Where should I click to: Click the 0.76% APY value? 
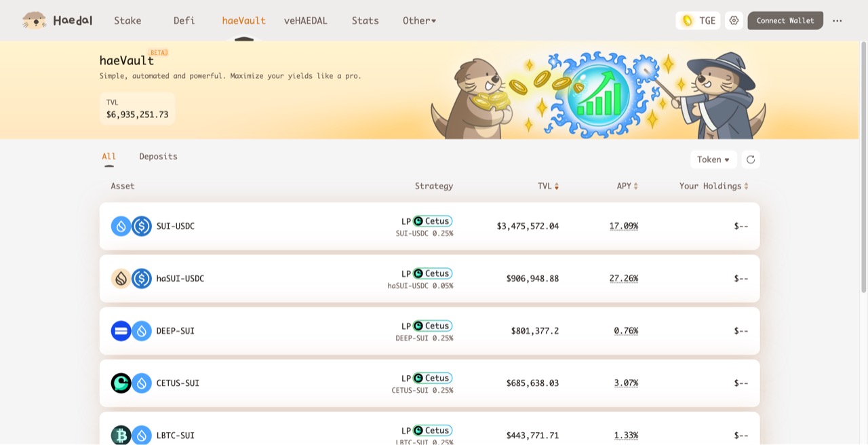[x=626, y=330]
